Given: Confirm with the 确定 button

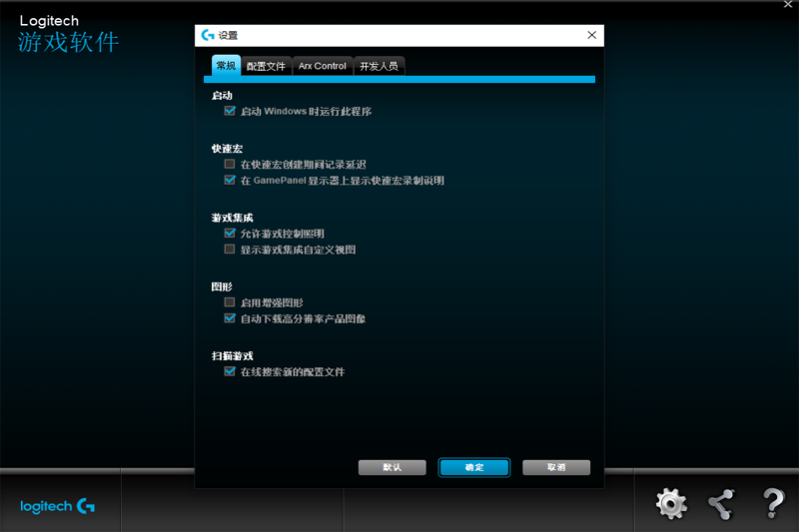Looking at the screenshot, I should pyautogui.click(x=473, y=467).
